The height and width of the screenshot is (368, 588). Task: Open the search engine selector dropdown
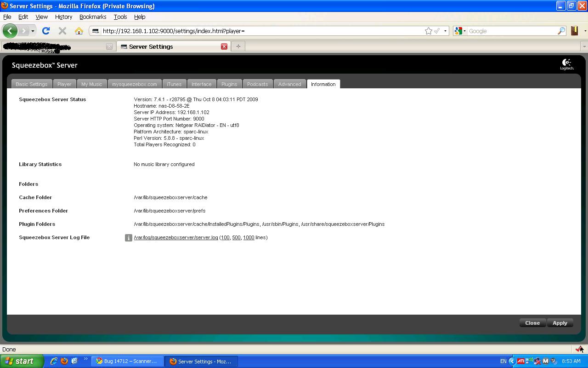[460, 31]
